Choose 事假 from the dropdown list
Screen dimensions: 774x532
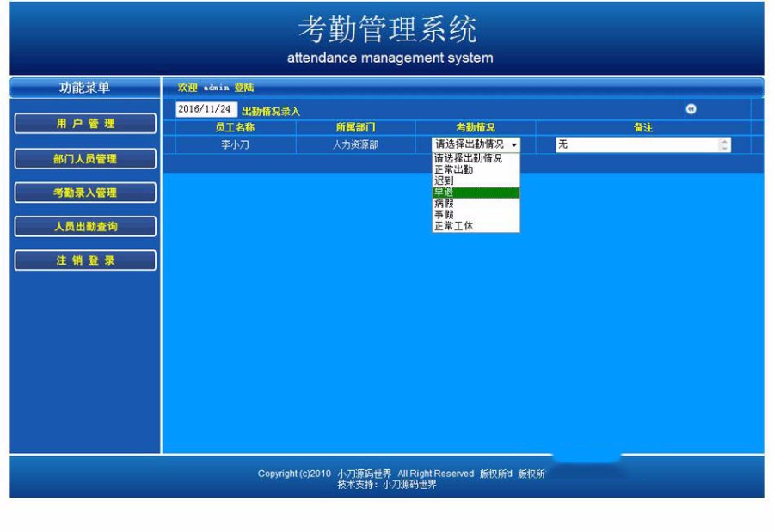click(x=476, y=214)
